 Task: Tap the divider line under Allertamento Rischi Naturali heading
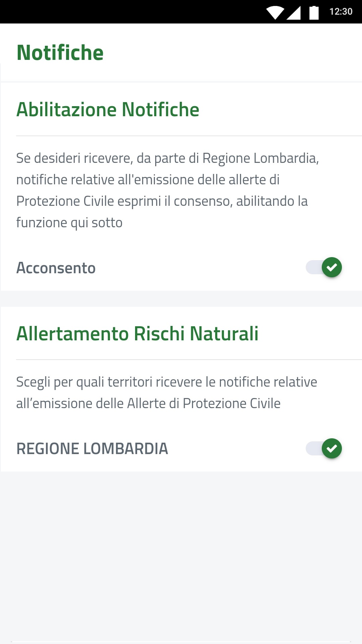coord(189,360)
